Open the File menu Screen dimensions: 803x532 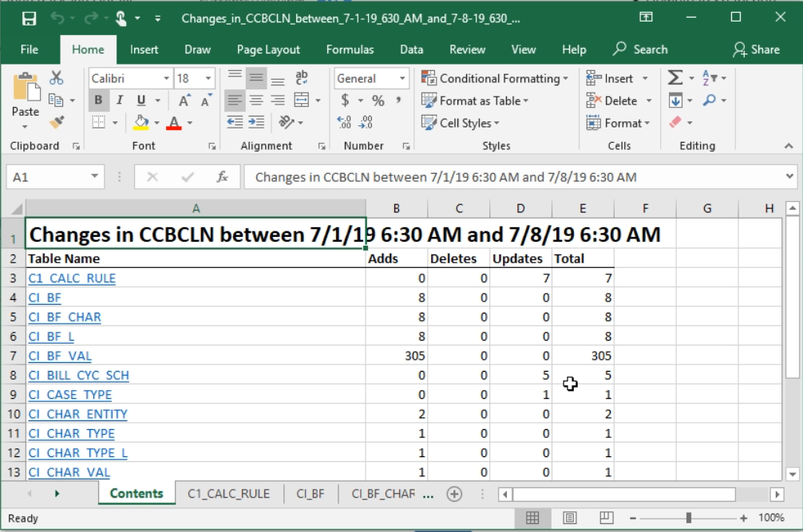click(x=30, y=49)
